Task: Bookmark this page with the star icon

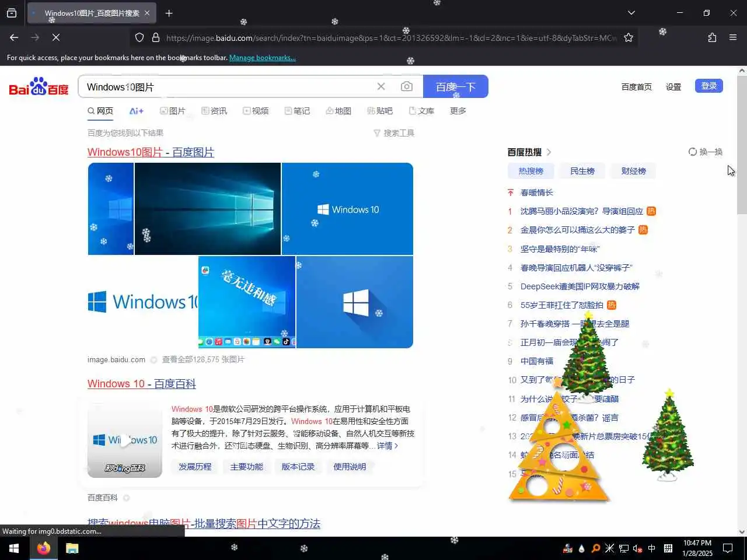Action: (x=629, y=37)
